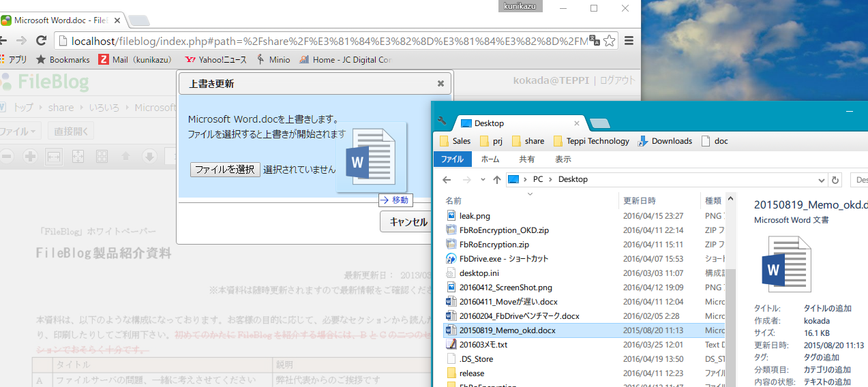
Task: Open the ファイル dropdown in FileBlog
Action: pyautogui.click(x=20, y=131)
